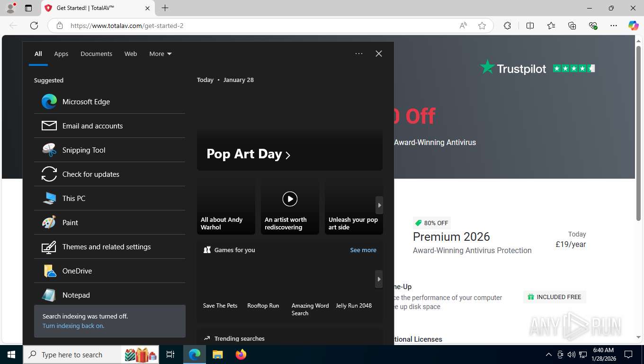Click the 80% OFF badge
This screenshot has height=364, width=644.
point(431,223)
